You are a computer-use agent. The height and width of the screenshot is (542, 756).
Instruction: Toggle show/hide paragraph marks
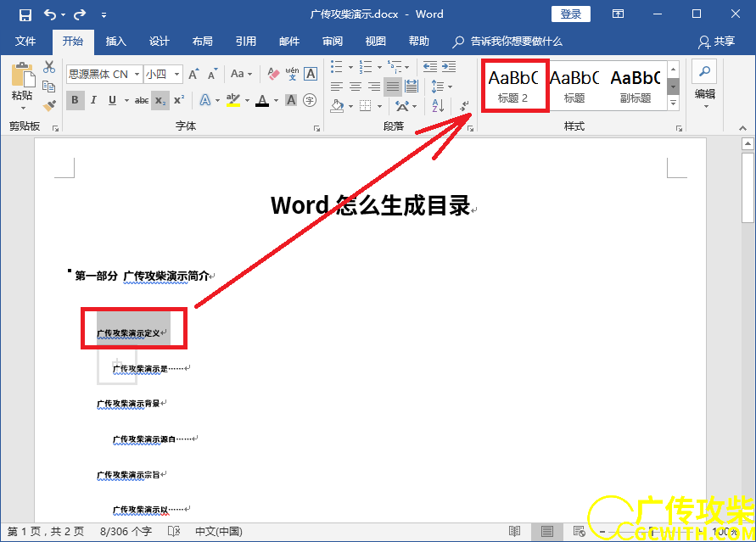point(464,105)
